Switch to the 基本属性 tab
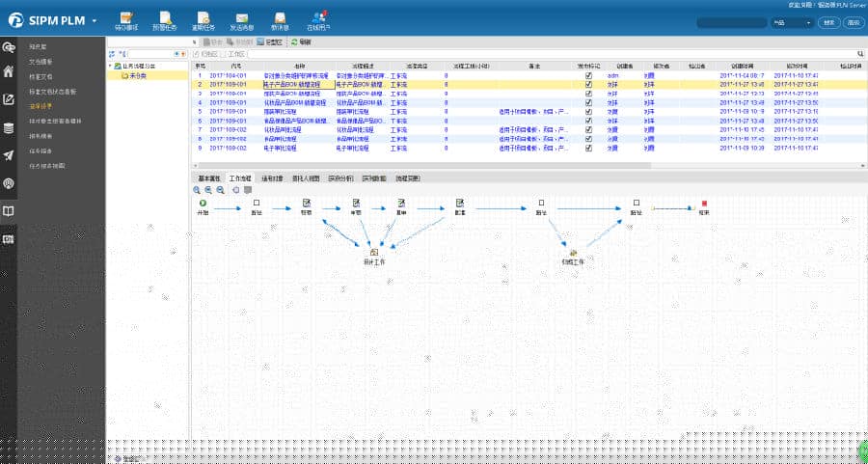The width and height of the screenshot is (868, 464). point(209,178)
